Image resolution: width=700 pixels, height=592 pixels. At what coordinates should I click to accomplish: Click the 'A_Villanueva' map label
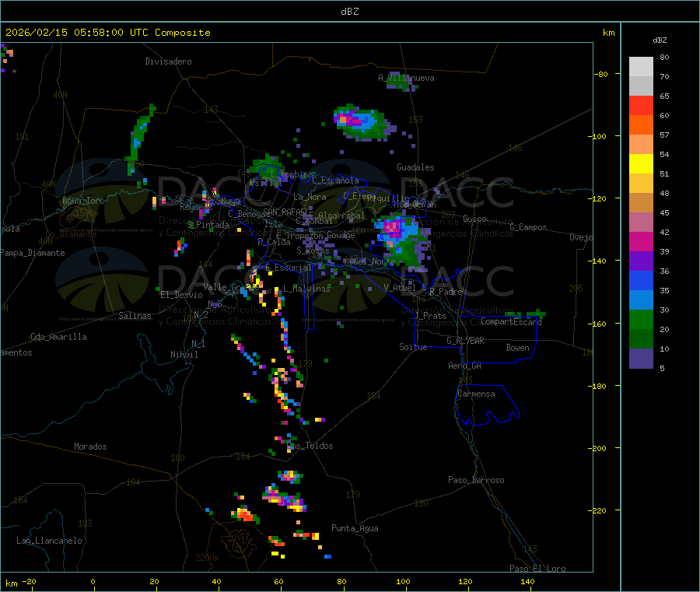pos(406,78)
